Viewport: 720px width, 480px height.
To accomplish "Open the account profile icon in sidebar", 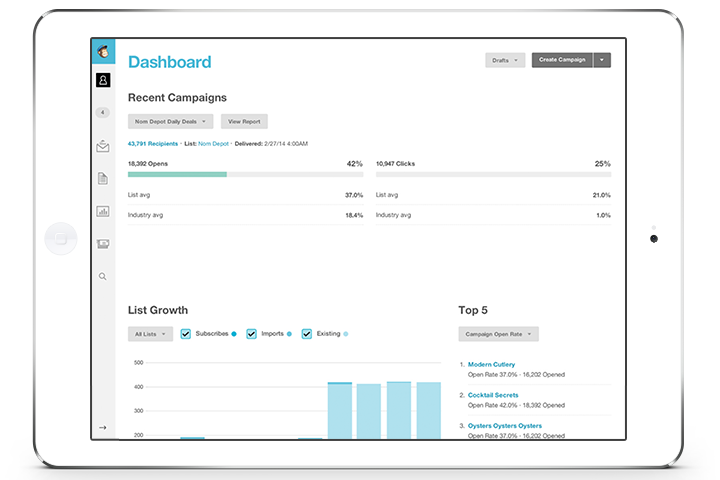I will pyautogui.click(x=103, y=80).
